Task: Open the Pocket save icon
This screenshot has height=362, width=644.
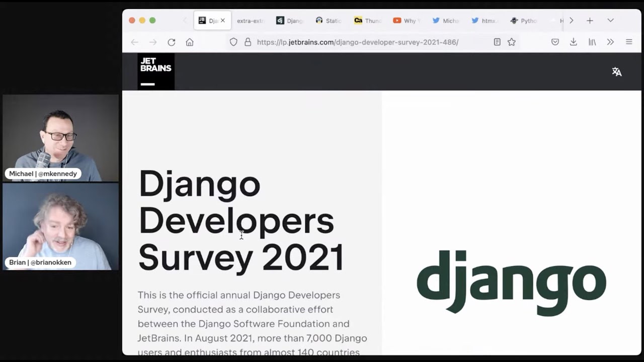Action: point(555,42)
